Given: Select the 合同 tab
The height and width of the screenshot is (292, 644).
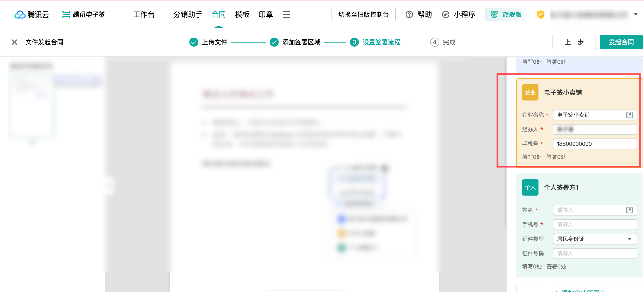Looking at the screenshot, I should 219,14.
